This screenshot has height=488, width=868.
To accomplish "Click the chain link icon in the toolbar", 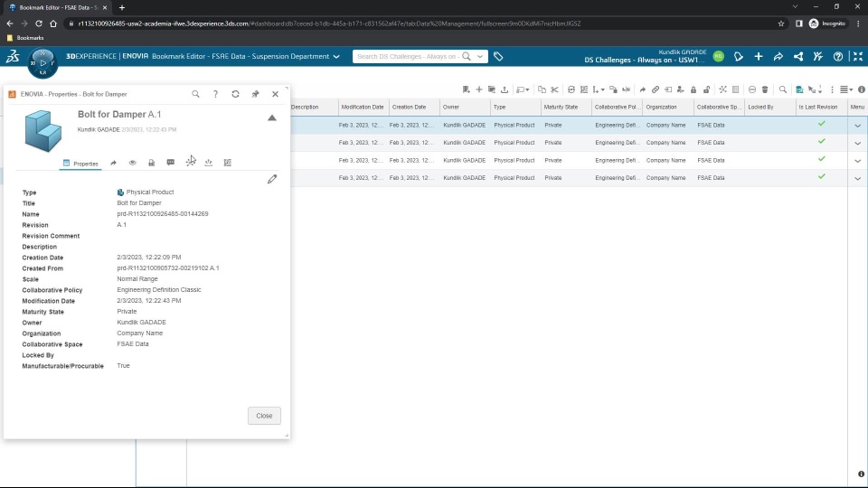I will coord(656,89).
